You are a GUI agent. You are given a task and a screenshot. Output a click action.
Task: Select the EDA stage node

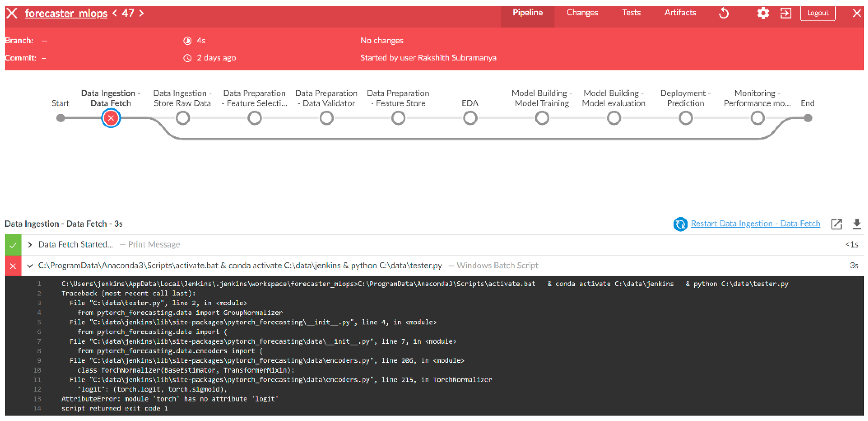(x=470, y=118)
